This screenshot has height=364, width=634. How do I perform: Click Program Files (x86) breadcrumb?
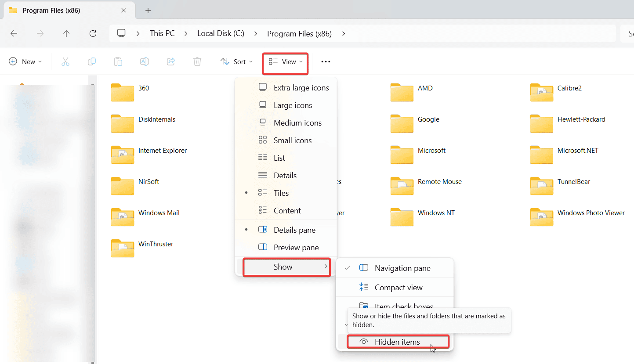pos(299,33)
